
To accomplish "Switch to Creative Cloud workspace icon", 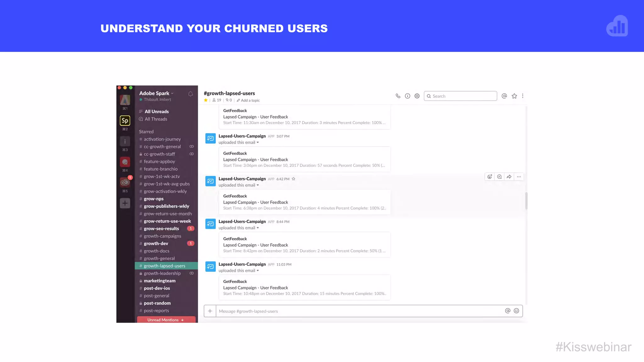I will coord(125,182).
